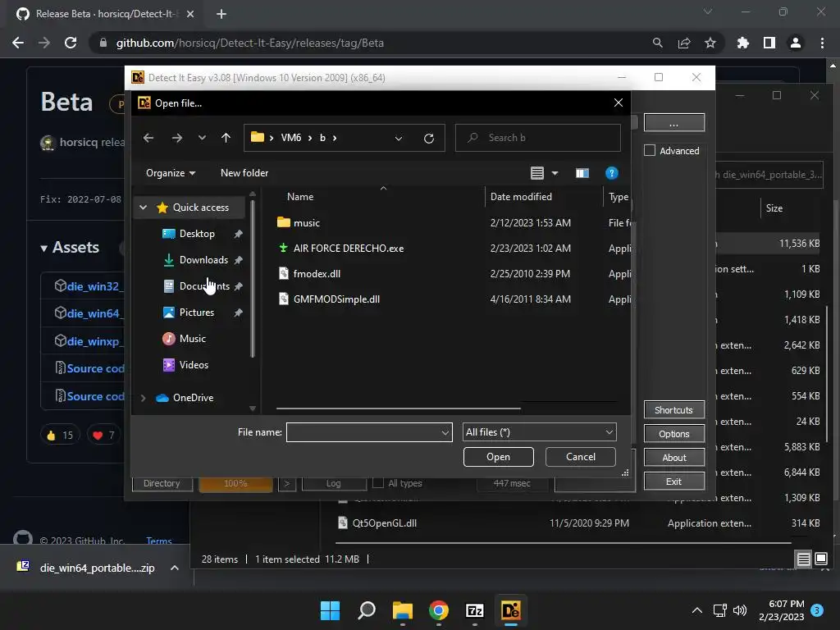Screen dimensions: 840x630
Task: Open the All files (*) filter dropdown
Action: tap(539, 432)
